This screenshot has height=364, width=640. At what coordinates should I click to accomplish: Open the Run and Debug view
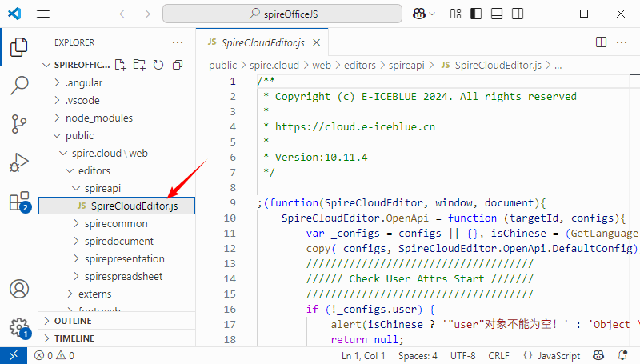tap(18, 162)
